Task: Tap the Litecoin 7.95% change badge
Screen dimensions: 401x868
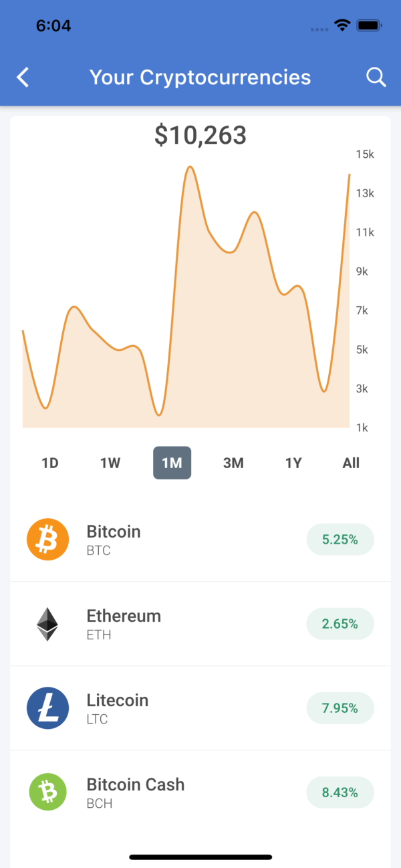Action: click(340, 708)
